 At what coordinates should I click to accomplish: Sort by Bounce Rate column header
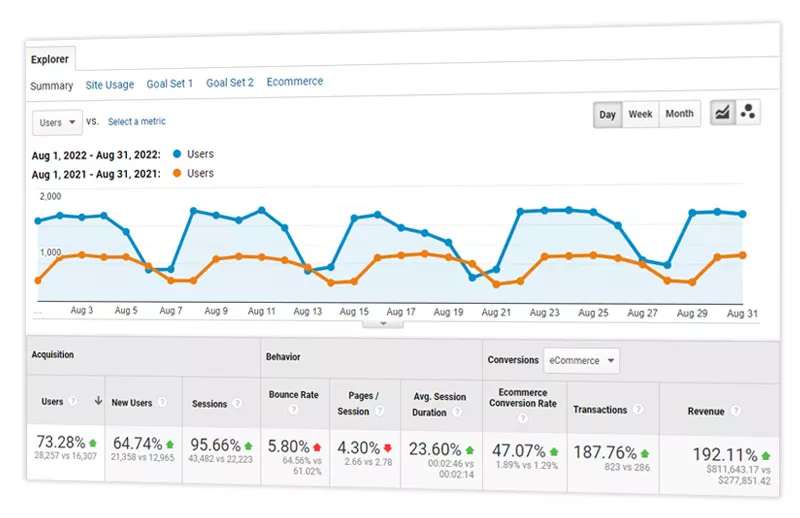tap(293, 394)
